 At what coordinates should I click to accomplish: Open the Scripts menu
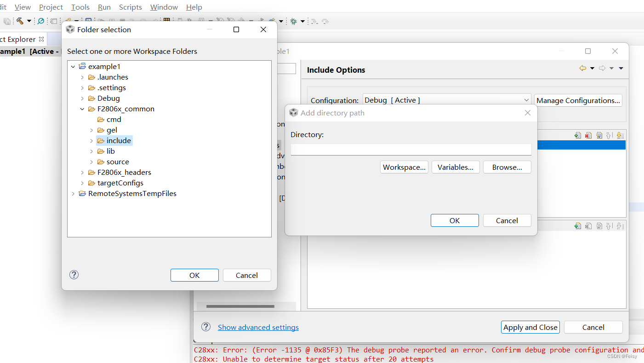tap(131, 7)
